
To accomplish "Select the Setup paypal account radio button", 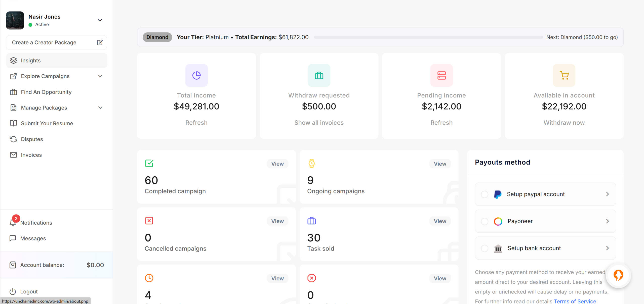I will click(x=485, y=194).
